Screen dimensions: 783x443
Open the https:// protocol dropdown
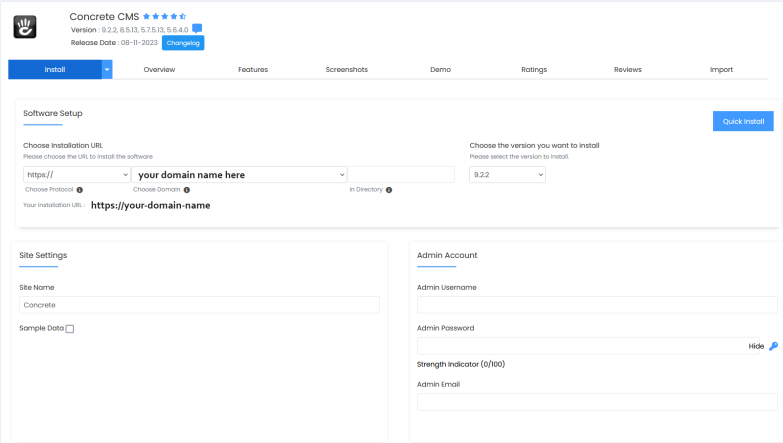tap(77, 174)
